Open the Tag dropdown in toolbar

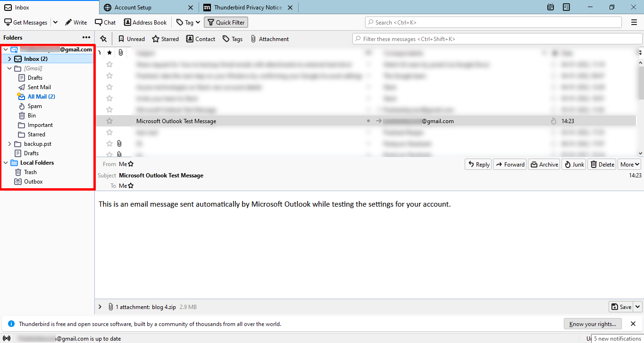pos(187,22)
